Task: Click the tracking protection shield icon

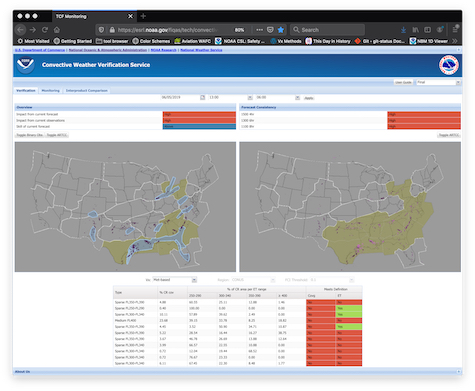Action: [x=102, y=30]
